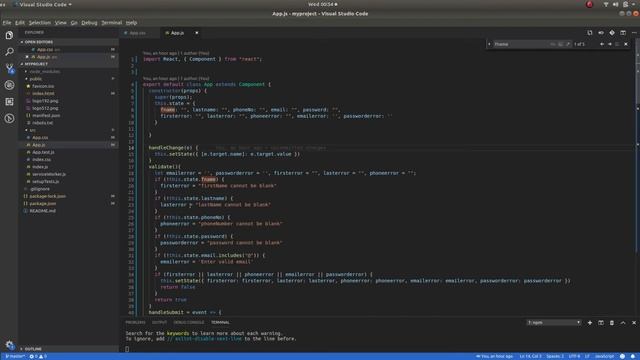Open the notifications bell in status bar
The image size is (640, 360).
633,356
